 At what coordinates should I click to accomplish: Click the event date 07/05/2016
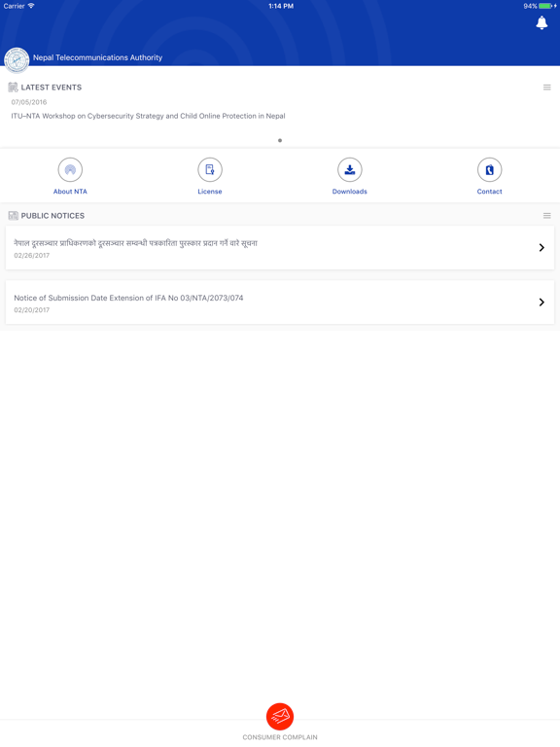click(29, 102)
